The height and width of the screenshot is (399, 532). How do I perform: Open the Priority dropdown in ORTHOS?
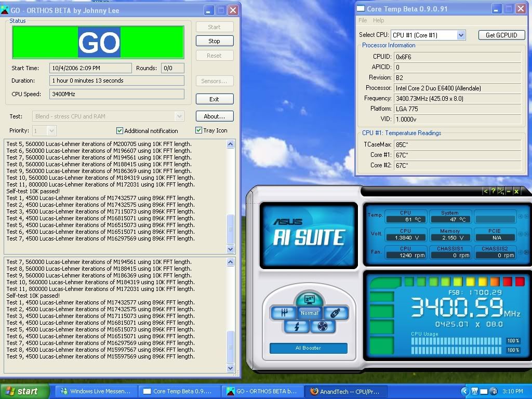51,130
